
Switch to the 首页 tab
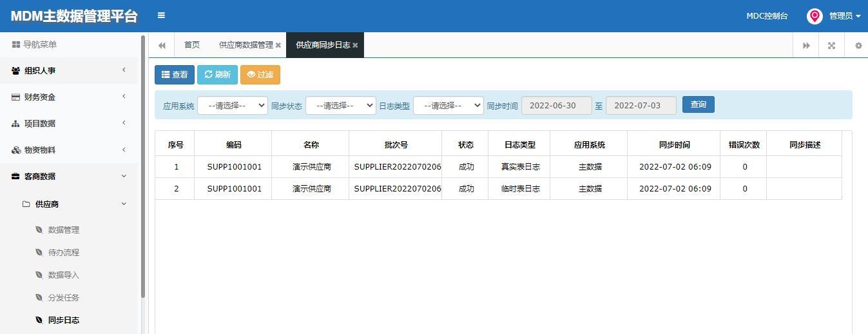tap(192, 45)
